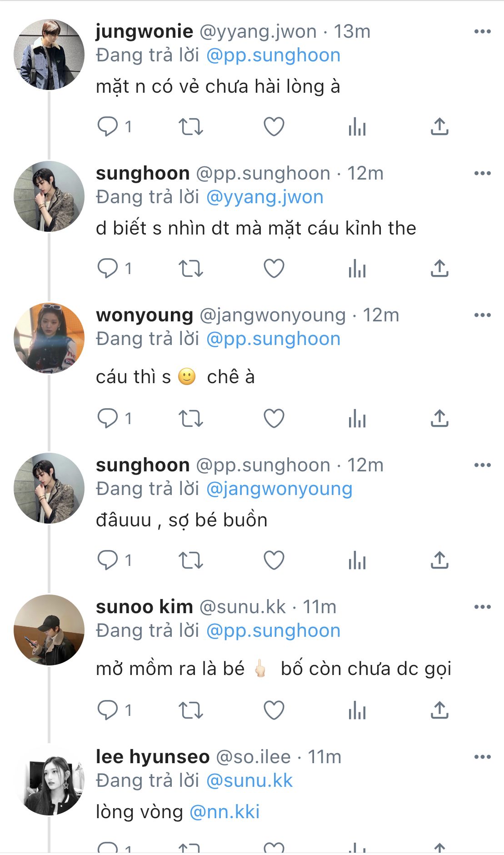Open more options on lee hyunseo's tweet

point(482,757)
